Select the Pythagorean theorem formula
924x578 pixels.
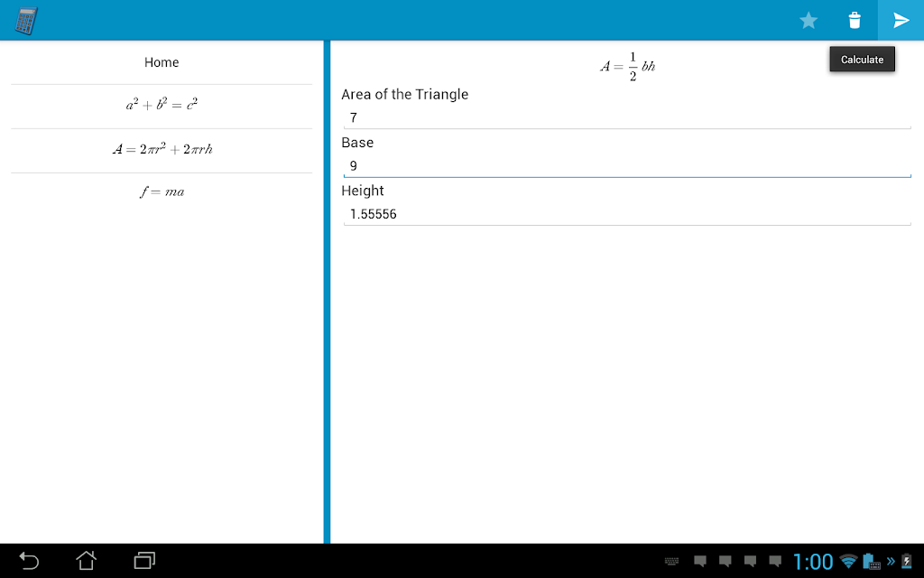(x=162, y=107)
